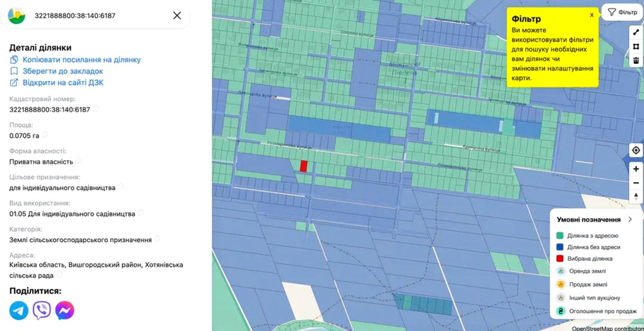Click the 'Землі сільськогосподарського призначення' category text
The image size is (644, 331).
coord(81,240)
